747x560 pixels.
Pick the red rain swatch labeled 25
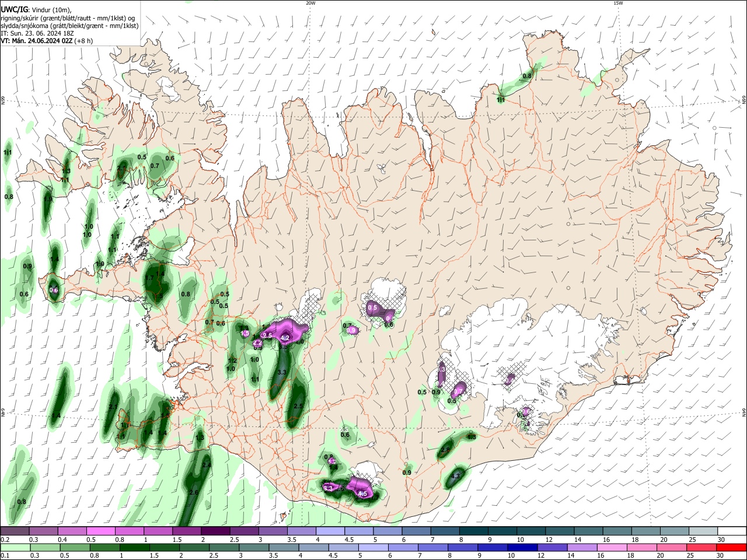700,547
